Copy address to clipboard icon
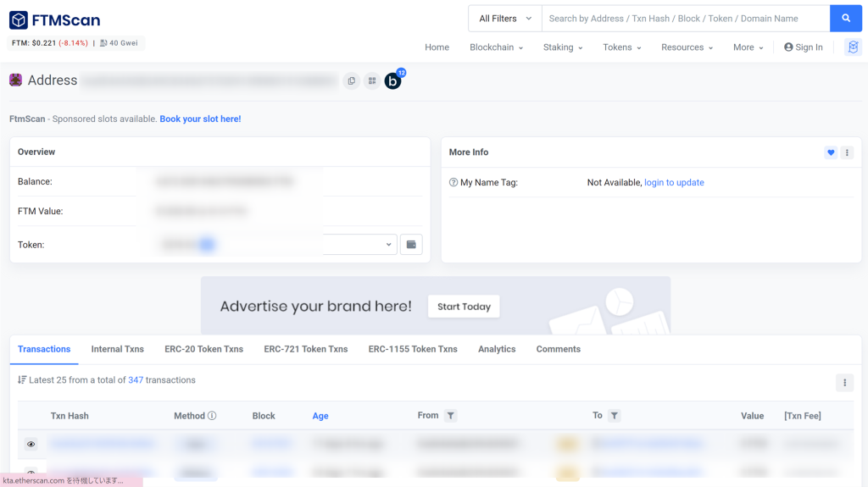 point(351,80)
